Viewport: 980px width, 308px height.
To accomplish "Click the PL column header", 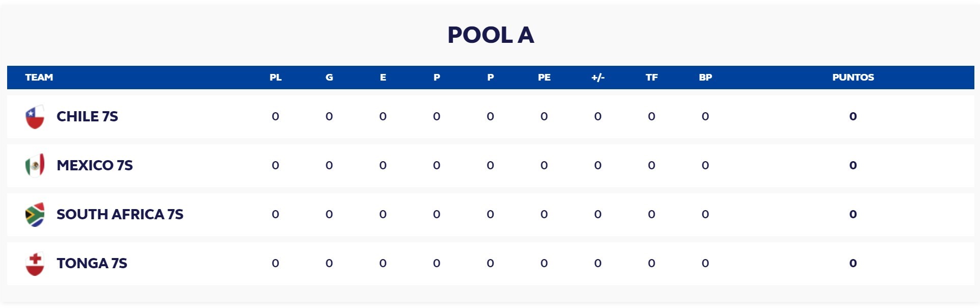I will tap(276, 78).
